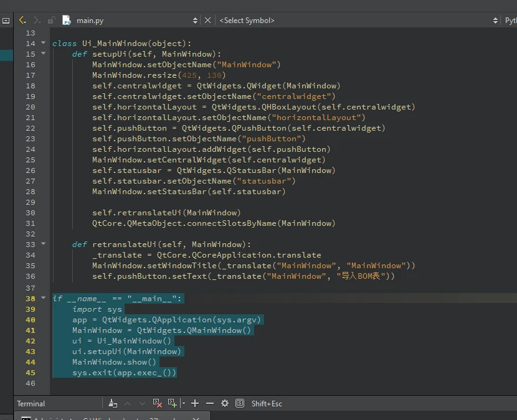Zoom out the terminal with the minus icon
Viewport: 517px width, 420px height.
tap(210, 403)
